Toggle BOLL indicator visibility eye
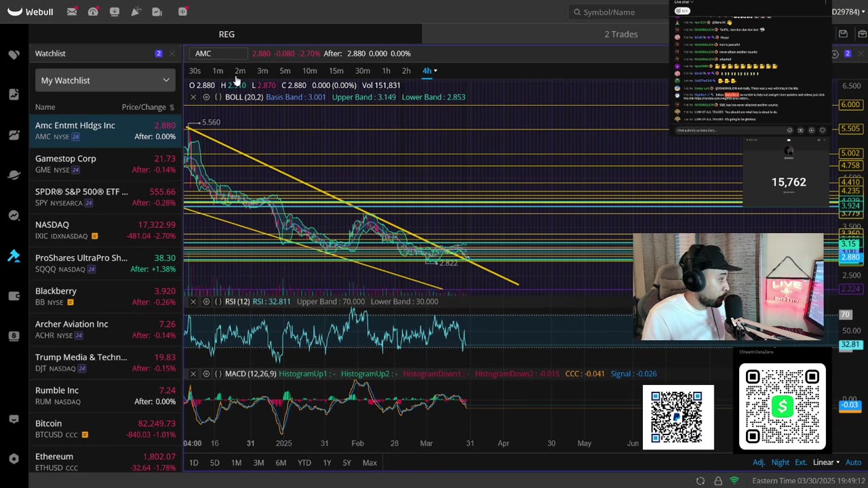 coord(206,97)
